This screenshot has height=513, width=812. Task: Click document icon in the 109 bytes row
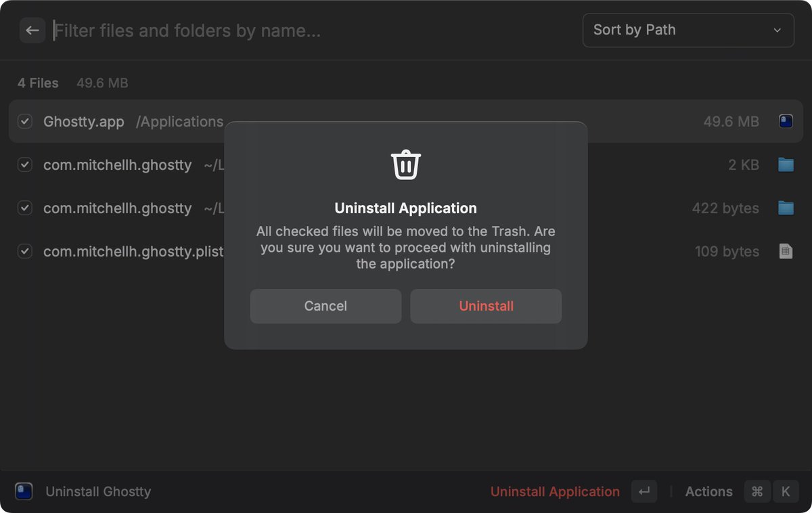[786, 251]
